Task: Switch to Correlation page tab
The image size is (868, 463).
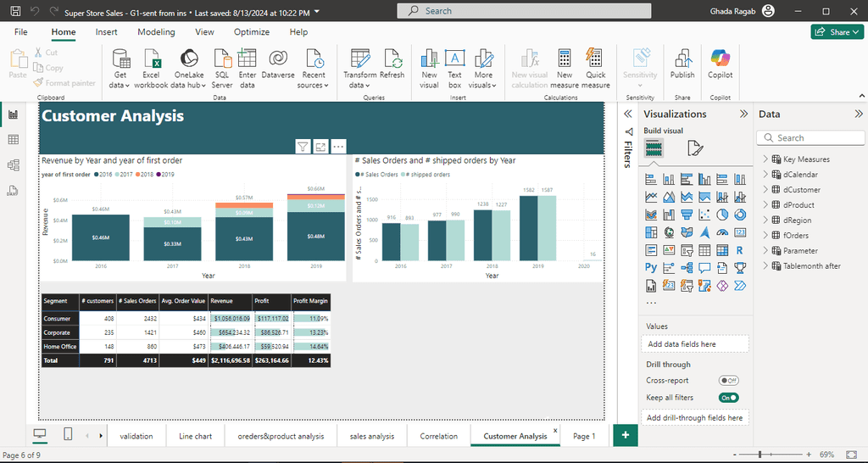Action: tap(439, 436)
